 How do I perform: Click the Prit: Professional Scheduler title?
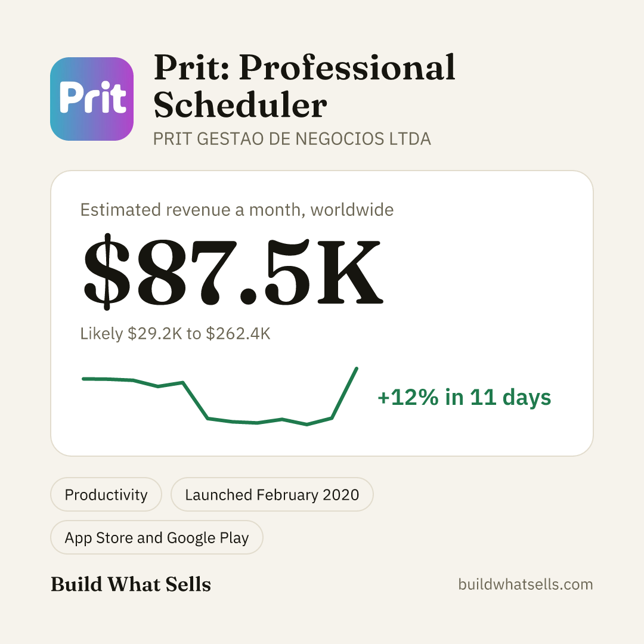click(304, 86)
